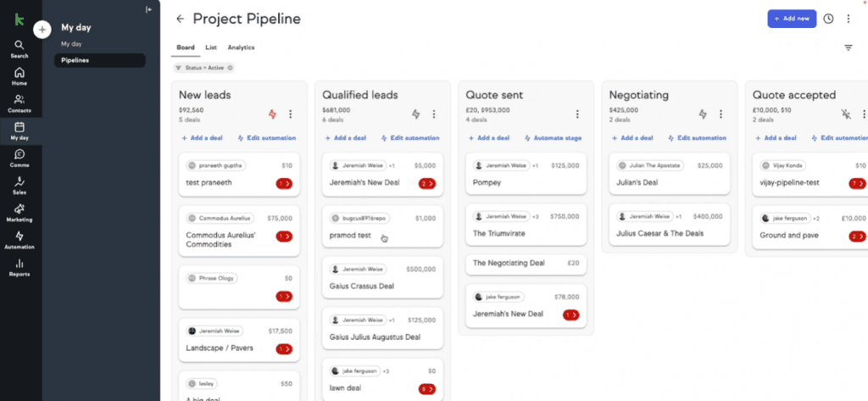Switch to the Analytics tab
The height and width of the screenshot is (401, 868).
[241, 47]
